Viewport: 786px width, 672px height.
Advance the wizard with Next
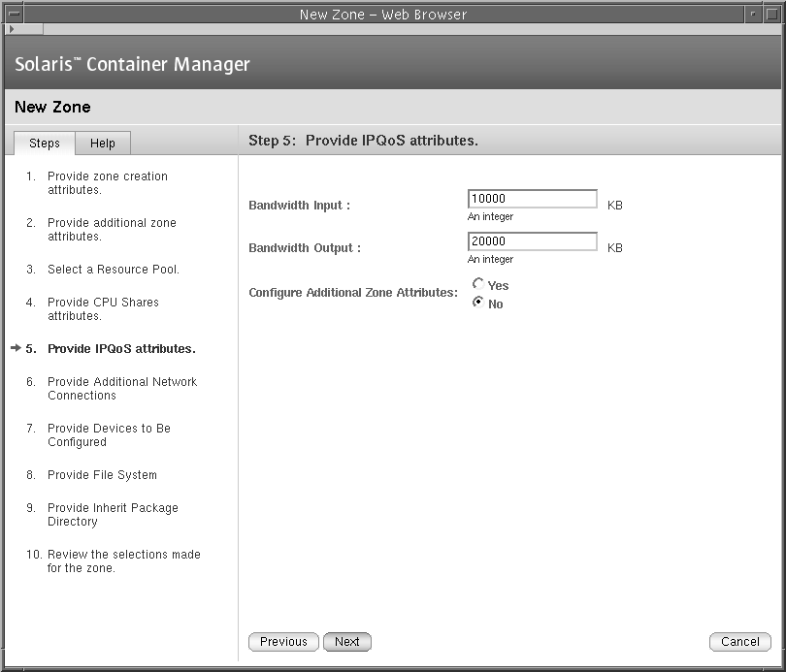[x=346, y=641]
